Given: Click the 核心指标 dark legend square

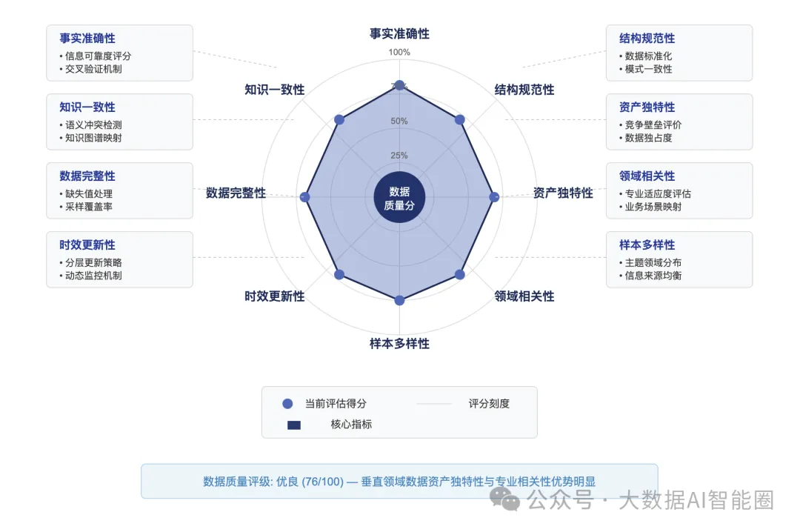Looking at the screenshot, I should tap(294, 425).
